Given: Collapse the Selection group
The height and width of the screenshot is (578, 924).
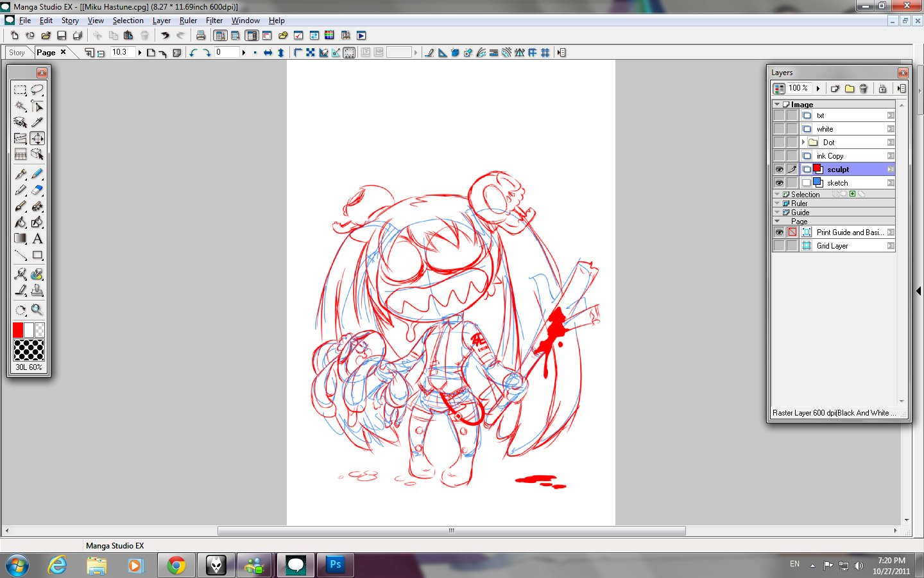Looking at the screenshot, I should (777, 194).
